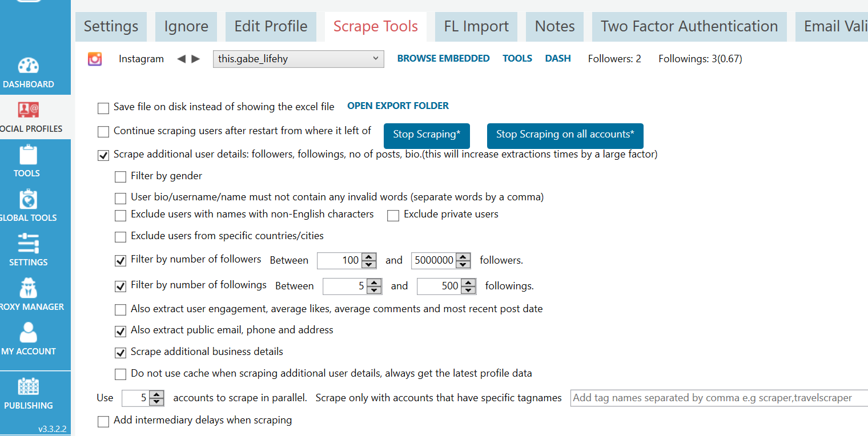Click the OPEN EXPORT FOLDER link
The width and height of the screenshot is (868, 436).
398,106
